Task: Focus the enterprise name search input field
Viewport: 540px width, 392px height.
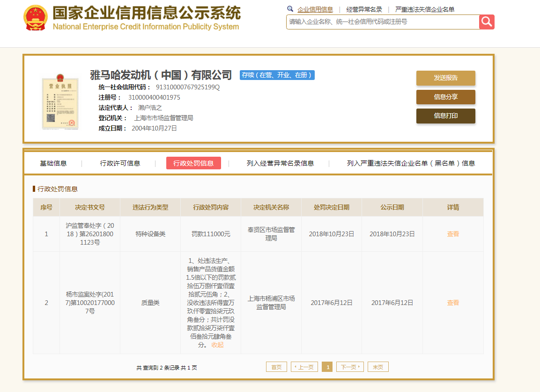Action: point(383,22)
